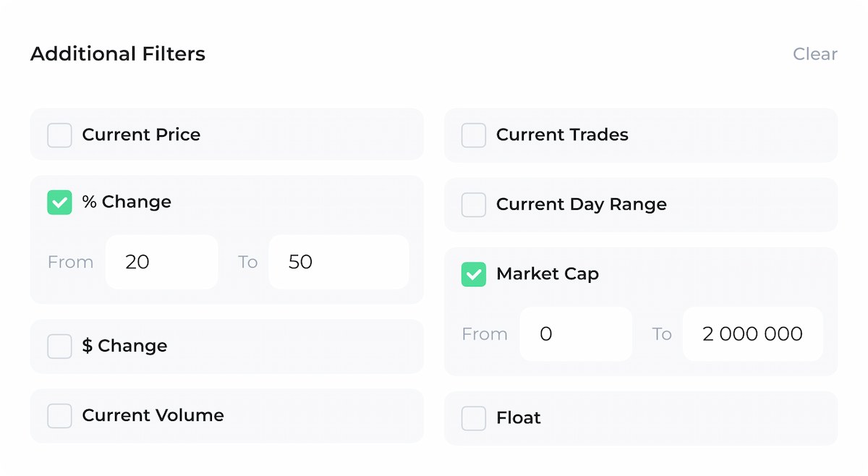Viewport: 868px width, 476px height.
Task: Click the Clear link to reset filters
Action: click(x=815, y=54)
